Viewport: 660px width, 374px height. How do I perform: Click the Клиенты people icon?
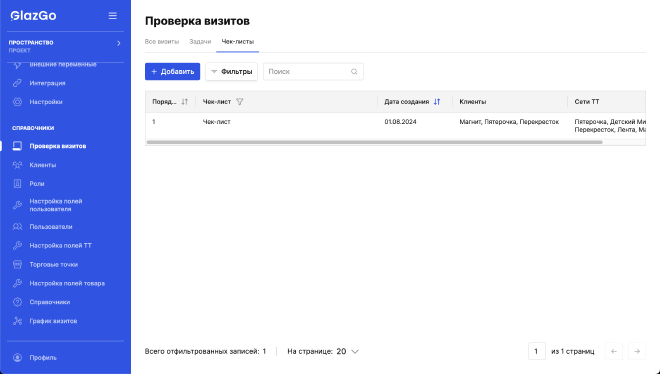point(17,165)
